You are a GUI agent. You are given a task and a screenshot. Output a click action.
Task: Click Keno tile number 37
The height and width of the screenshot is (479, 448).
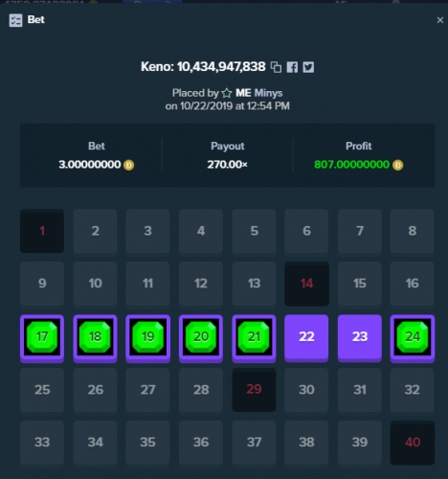(x=254, y=443)
